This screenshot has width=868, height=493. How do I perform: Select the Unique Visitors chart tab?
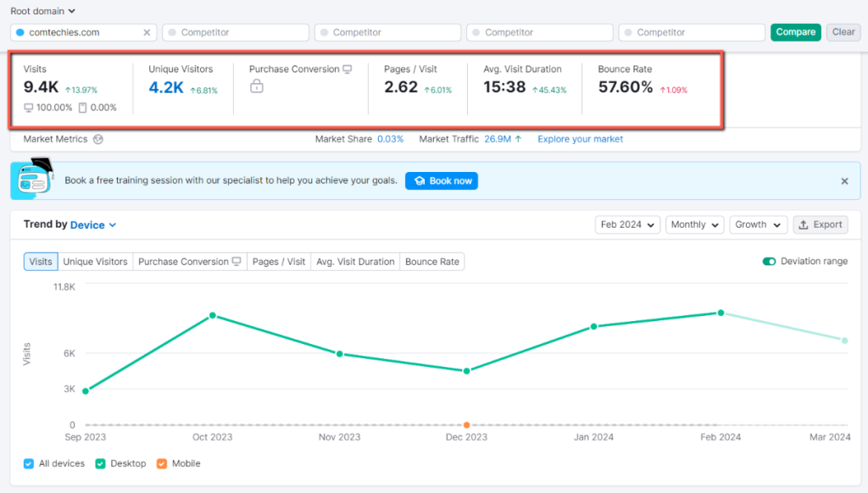95,261
